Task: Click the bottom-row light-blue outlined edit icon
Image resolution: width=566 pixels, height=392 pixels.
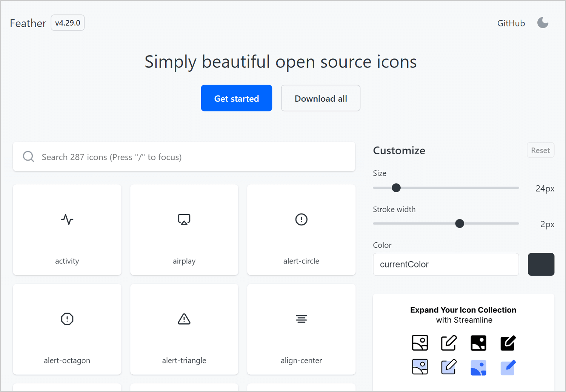Action: [449, 367]
